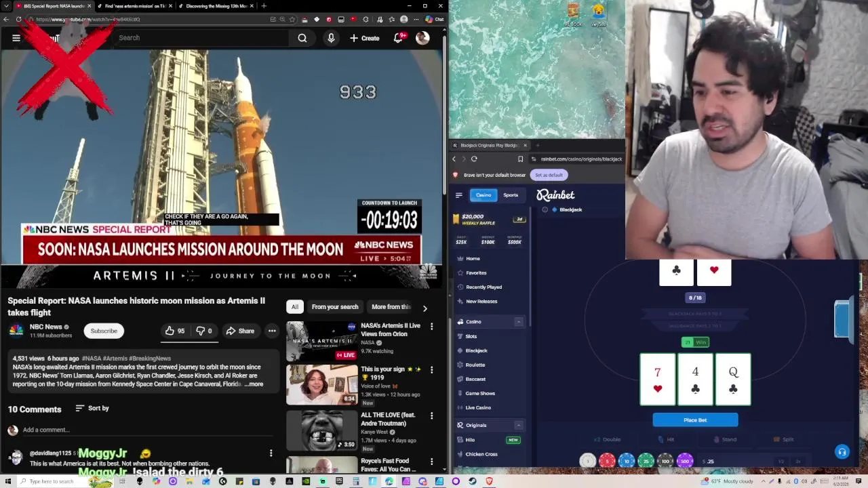Open the browser Copilot Chat button
The image size is (868, 488).
pyautogui.click(x=434, y=19)
